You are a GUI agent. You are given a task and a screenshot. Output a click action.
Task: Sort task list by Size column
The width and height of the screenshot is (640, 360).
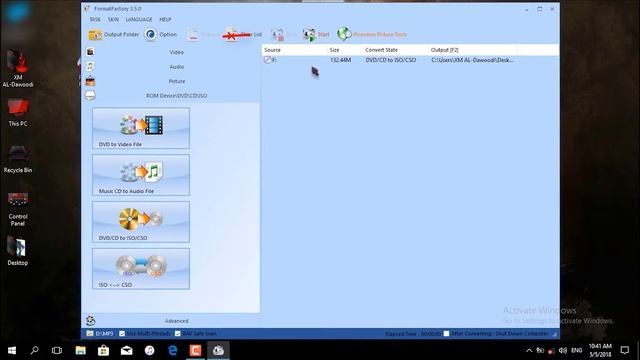pos(345,50)
